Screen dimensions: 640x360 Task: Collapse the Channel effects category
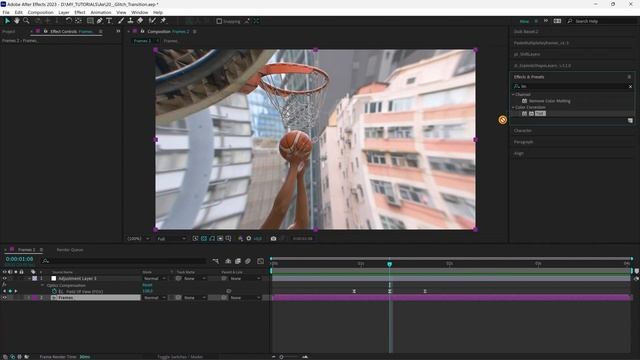click(x=513, y=94)
